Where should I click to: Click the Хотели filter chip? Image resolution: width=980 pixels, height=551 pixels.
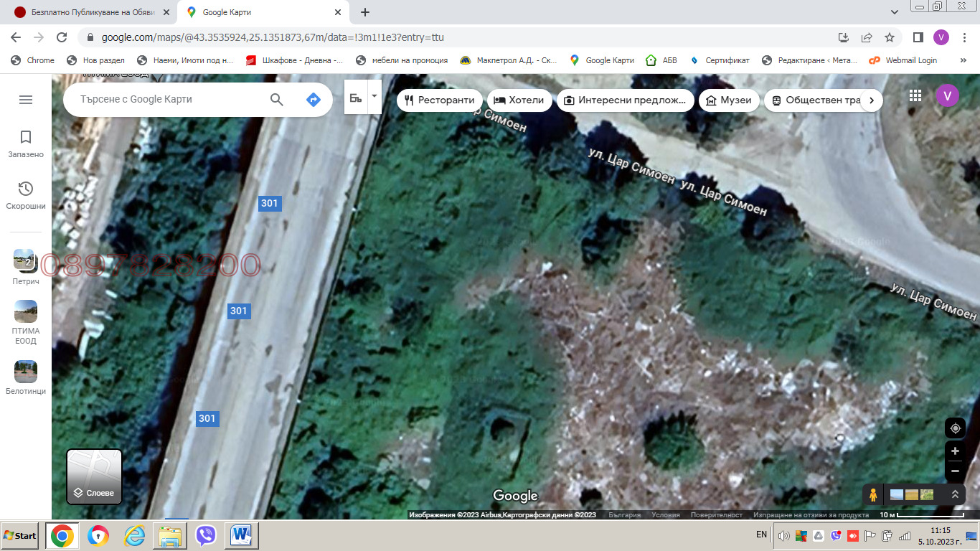click(519, 100)
